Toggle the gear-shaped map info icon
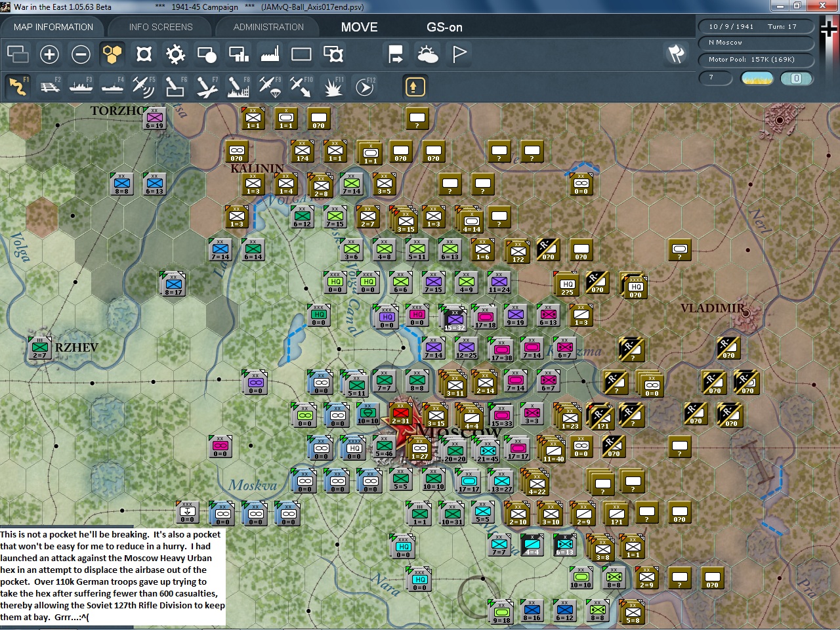Screen dimensions: 840x630 point(175,54)
